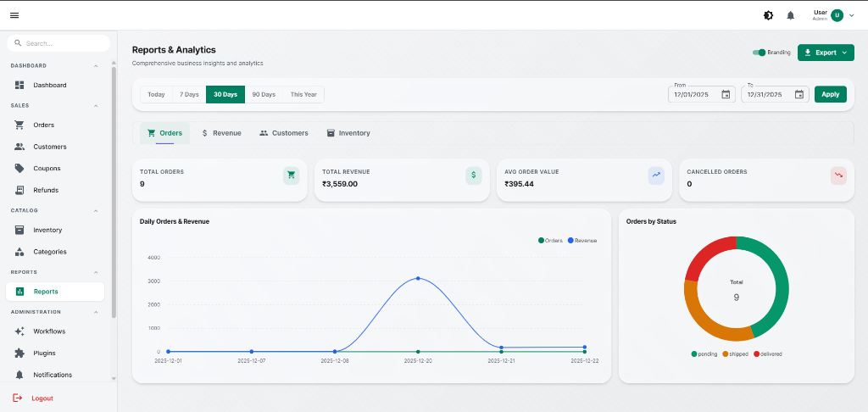Toggle the delivered status legend item

[767, 354]
